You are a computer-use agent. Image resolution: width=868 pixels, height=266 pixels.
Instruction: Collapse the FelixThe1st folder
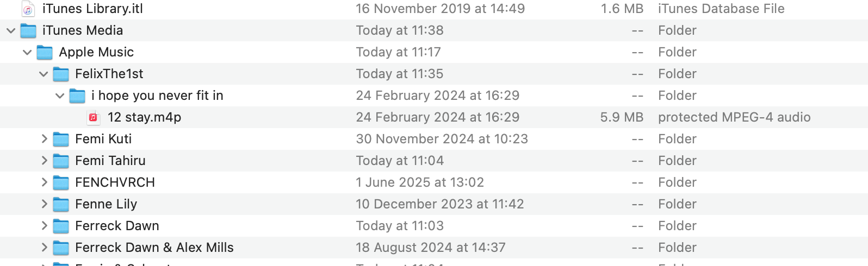tap(44, 74)
